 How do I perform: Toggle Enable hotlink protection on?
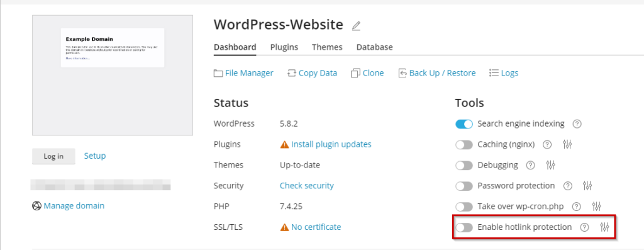(464, 227)
